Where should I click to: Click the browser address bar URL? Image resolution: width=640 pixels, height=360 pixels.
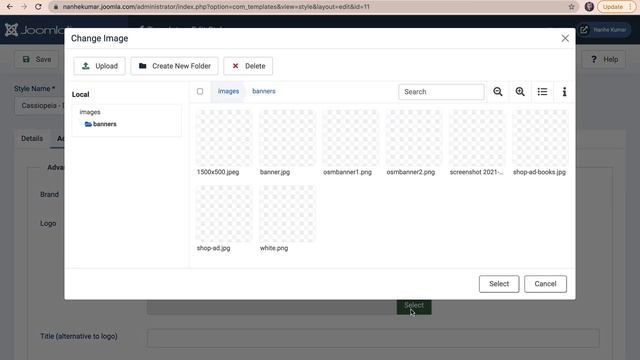(x=216, y=7)
